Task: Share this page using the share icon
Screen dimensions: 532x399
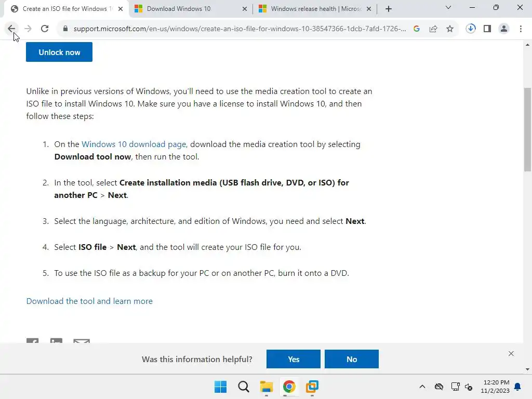Action: tap(433, 29)
